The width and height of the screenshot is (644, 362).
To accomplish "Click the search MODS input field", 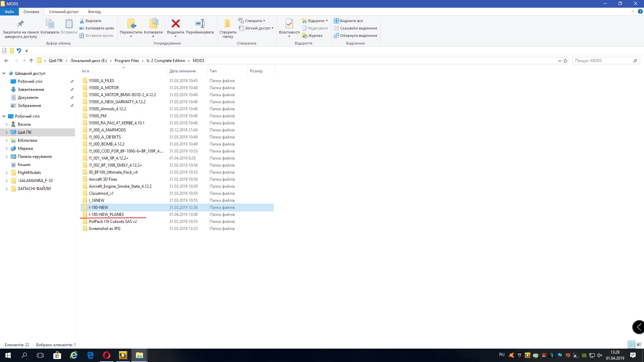I will (602, 61).
